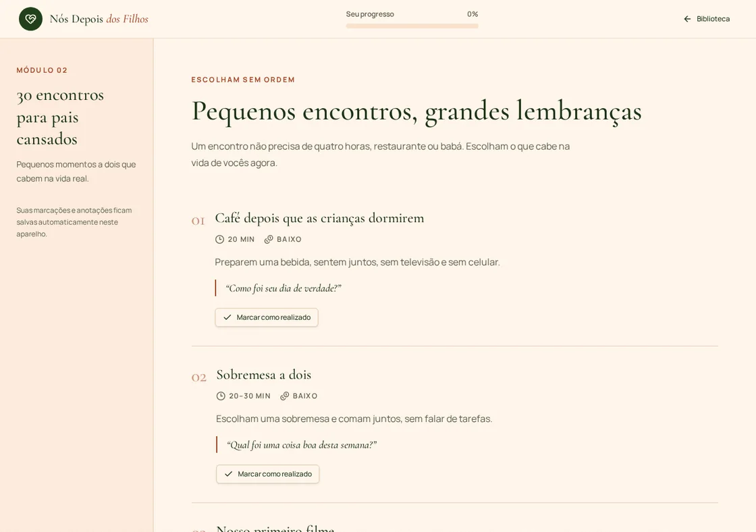Screen dimensions: 756x532
Task: Click the heart logo icon
Action: pos(30,19)
